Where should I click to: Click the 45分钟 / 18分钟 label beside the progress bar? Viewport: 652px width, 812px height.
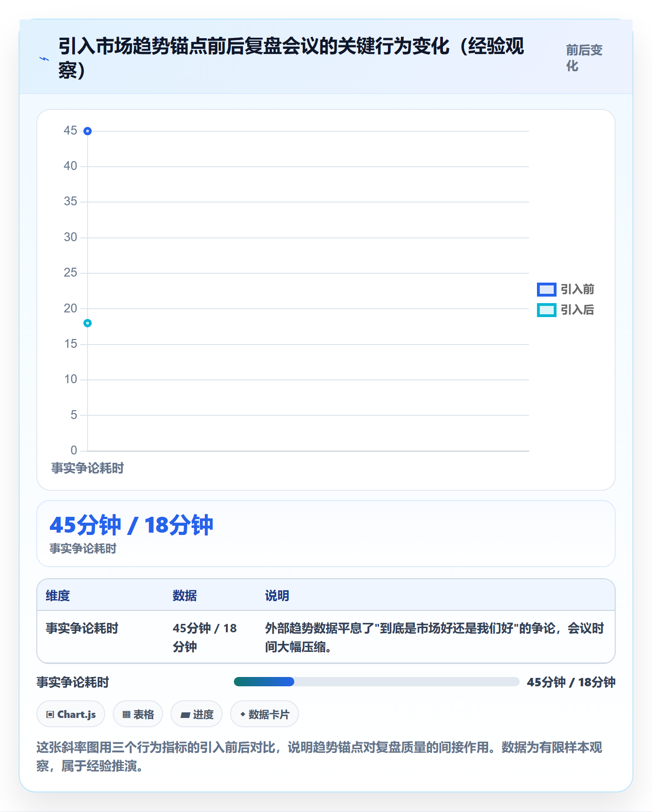[x=571, y=682]
